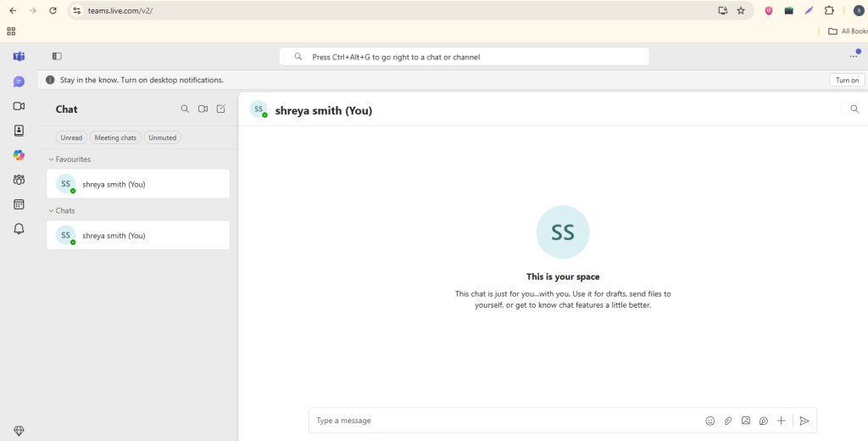Search in this chat using header magnifier

pyautogui.click(x=854, y=109)
